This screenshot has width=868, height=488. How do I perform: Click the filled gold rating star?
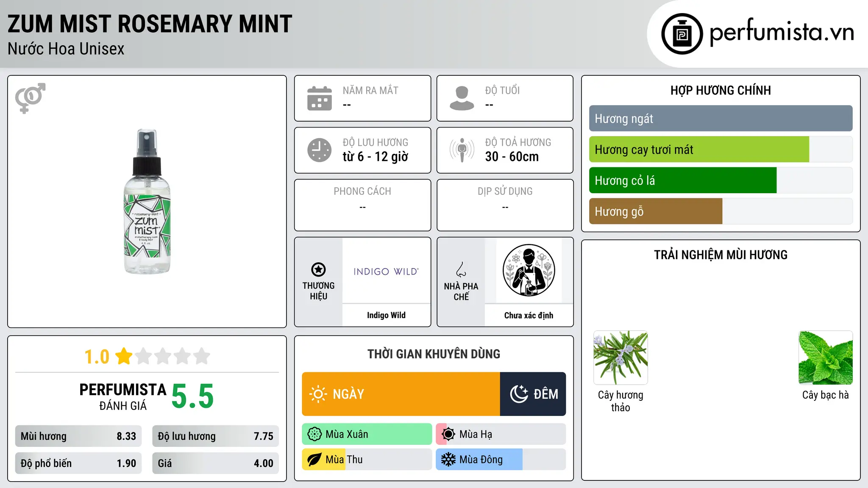[124, 356]
